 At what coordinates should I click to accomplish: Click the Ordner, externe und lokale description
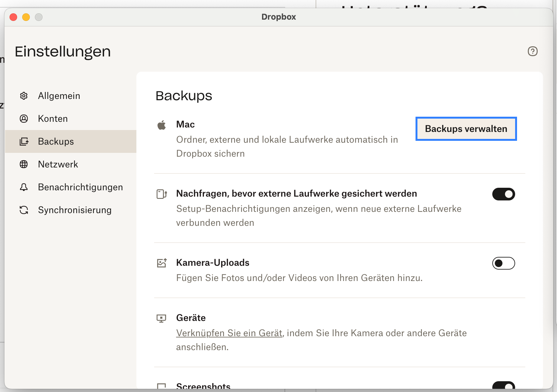[x=287, y=147]
